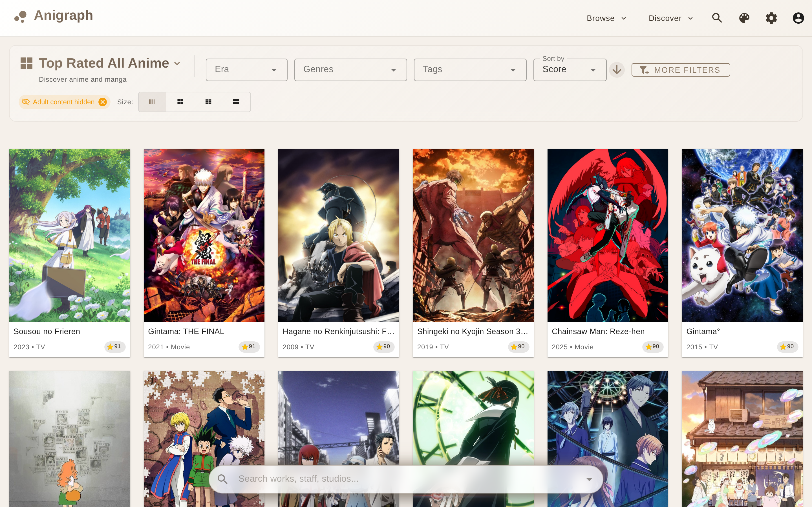
Task: Switch to the large two-by-two grid size
Action: (x=180, y=102)
